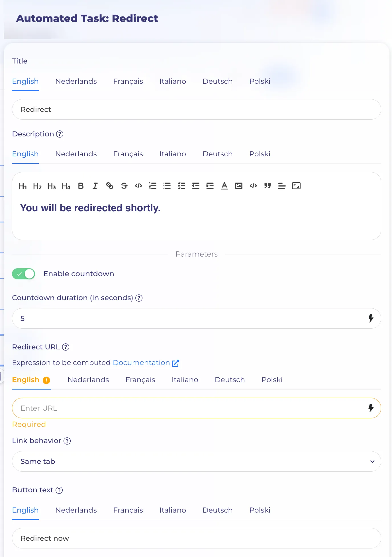
Task: Click the text "You will be redirected shortly."
Action: pyautogui.click(x=90, y=208)
